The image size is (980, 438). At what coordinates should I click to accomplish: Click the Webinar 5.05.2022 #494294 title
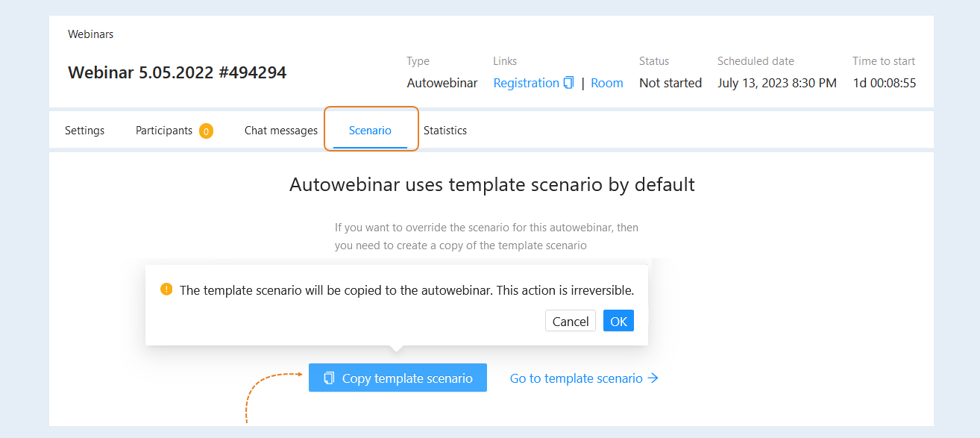(x=178, y=72)
